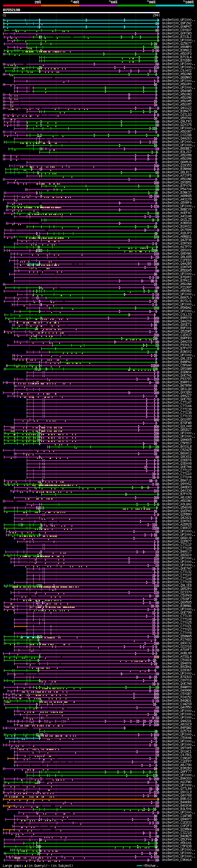Click orange alignment bar of UniRef100_B9RJS3
Screen dimensions: 197x868
tap(81, 799)
